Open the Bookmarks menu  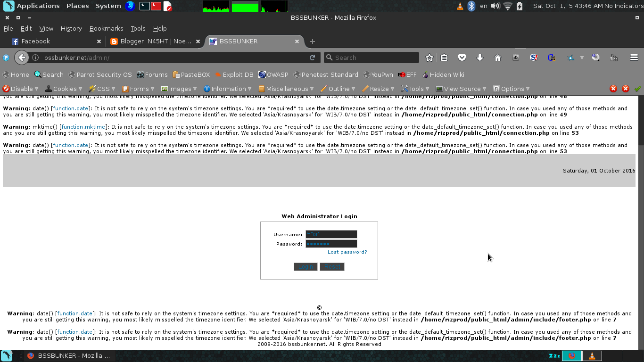click(x=106, y=28)
